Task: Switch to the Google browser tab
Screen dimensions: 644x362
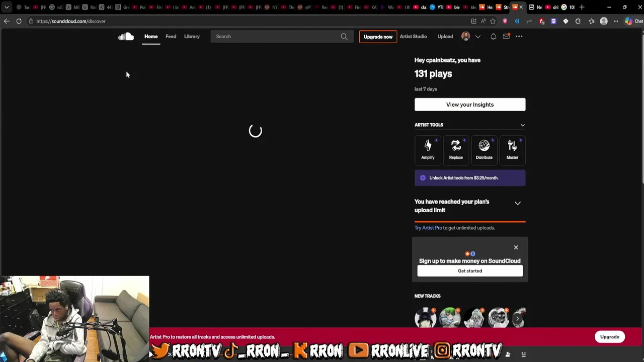Action: tap(568, 7)
